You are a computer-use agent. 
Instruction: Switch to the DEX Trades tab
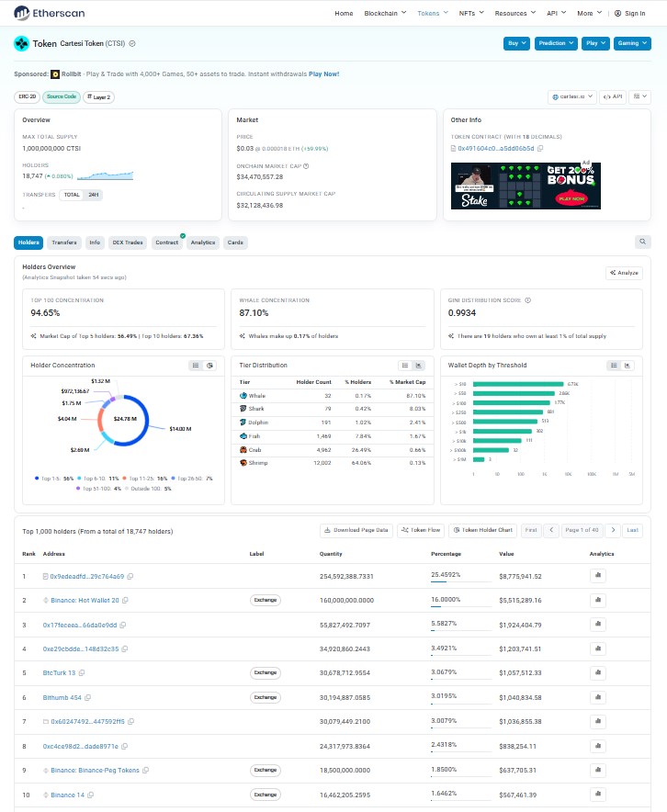(128, 242)
